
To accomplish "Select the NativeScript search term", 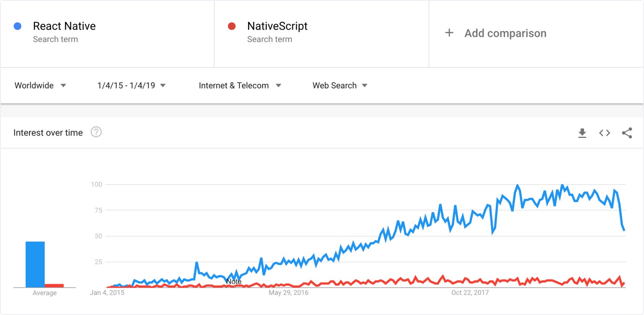I will pos(277,26).
